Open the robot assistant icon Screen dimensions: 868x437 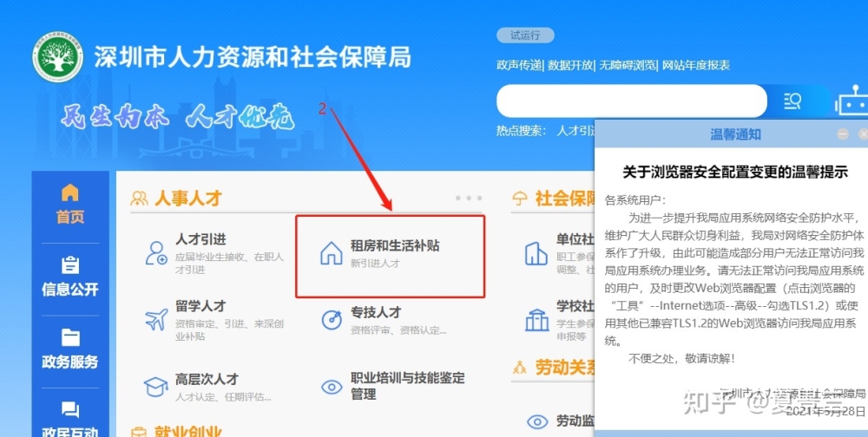point(853,101)
